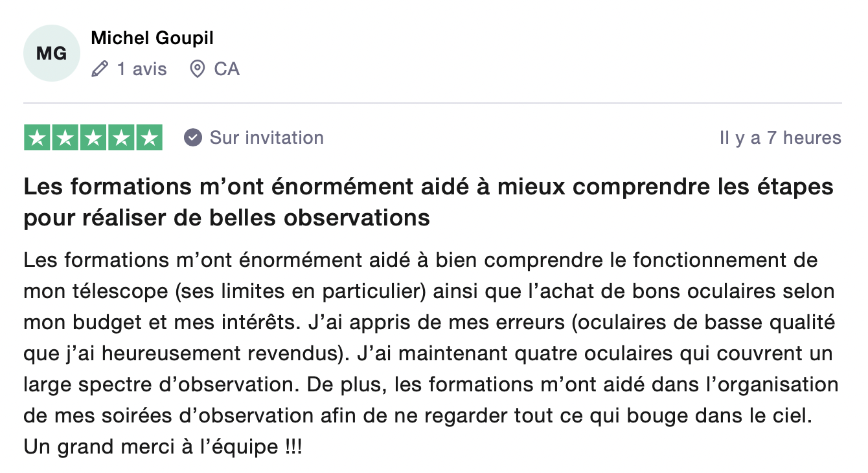This screenshot has width=868, height=473.
Task: Click the fifth green rating star
Action: point(149,138)
